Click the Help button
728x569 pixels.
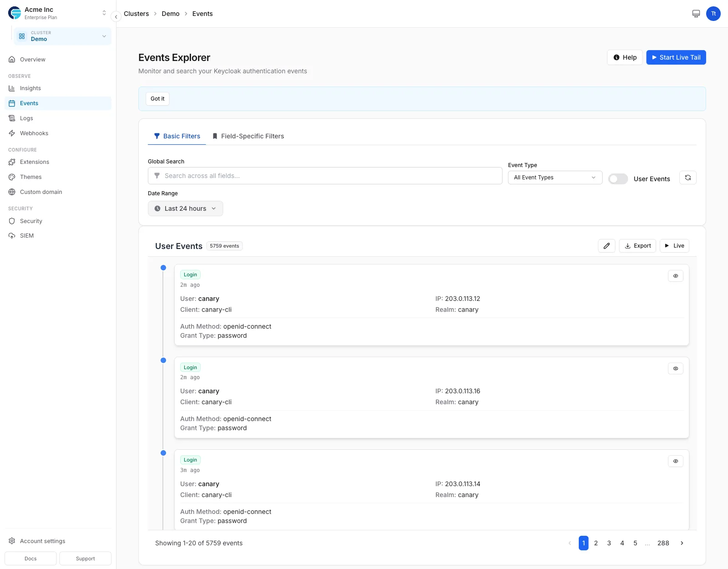[x=625, y=57]
